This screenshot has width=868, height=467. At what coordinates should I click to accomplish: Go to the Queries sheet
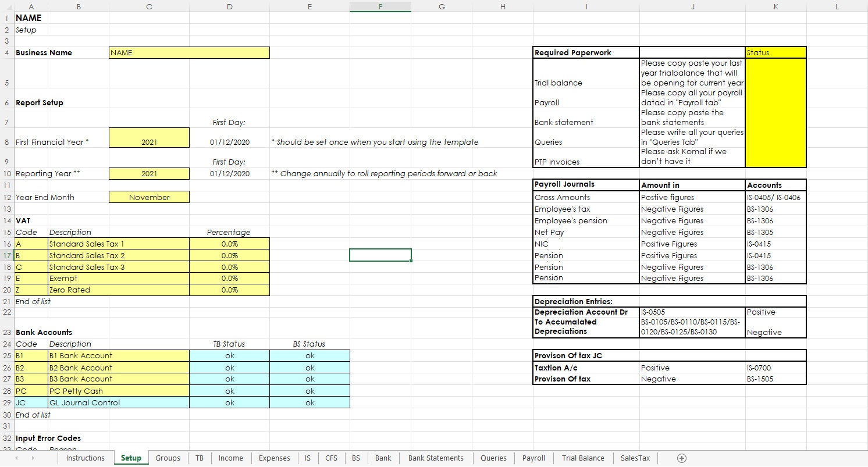point(493,458)
